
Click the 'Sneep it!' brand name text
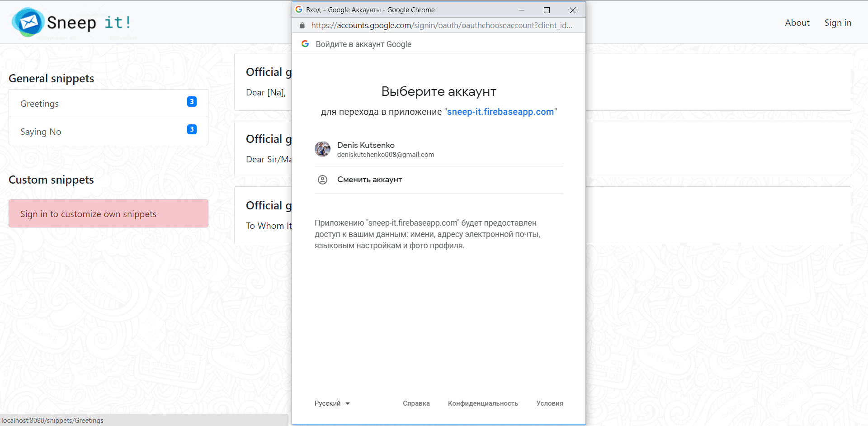89,23
